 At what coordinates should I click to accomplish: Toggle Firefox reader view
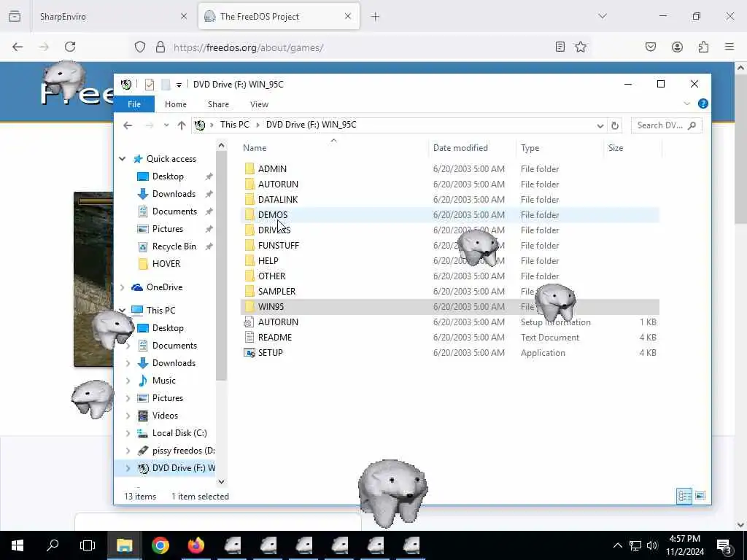560,47
